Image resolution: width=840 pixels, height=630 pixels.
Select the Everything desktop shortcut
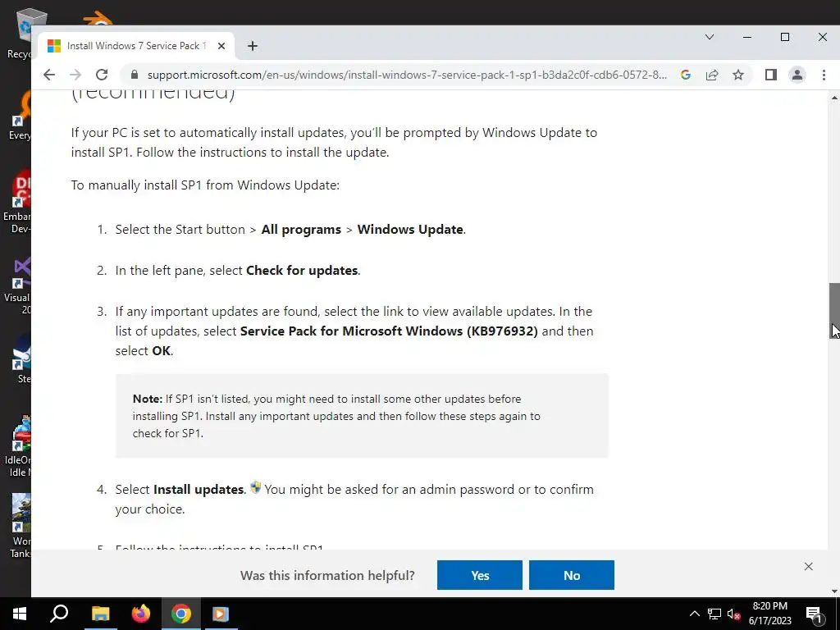21,116
